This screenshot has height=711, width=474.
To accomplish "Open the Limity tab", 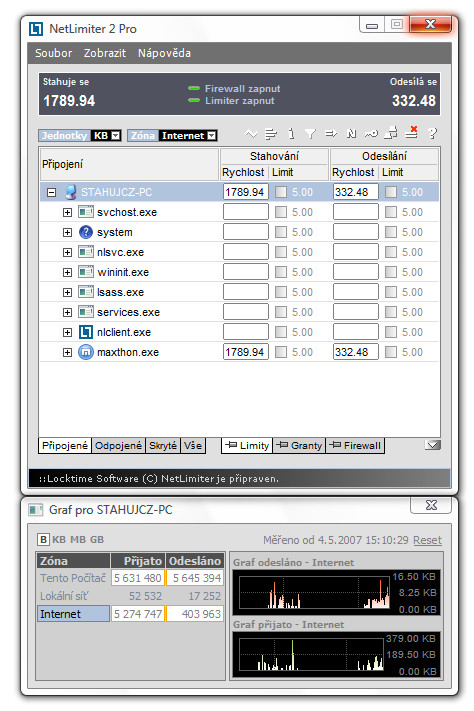I will pos(247,445).
